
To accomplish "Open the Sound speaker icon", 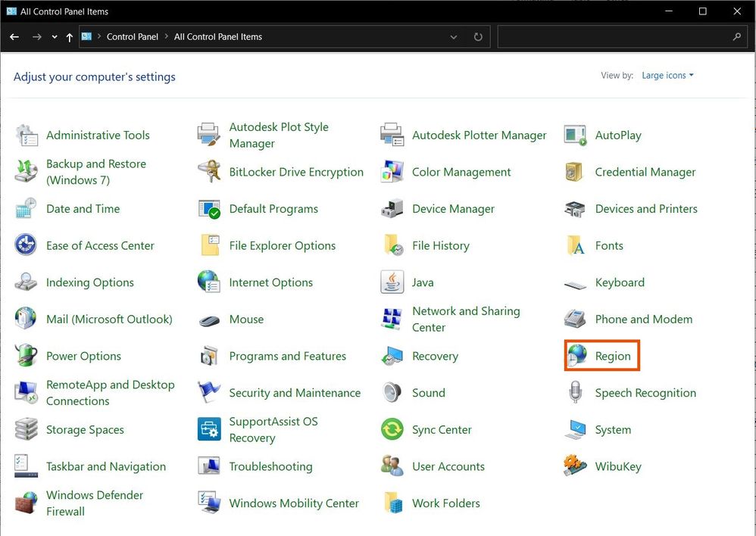I will [392, 392].
